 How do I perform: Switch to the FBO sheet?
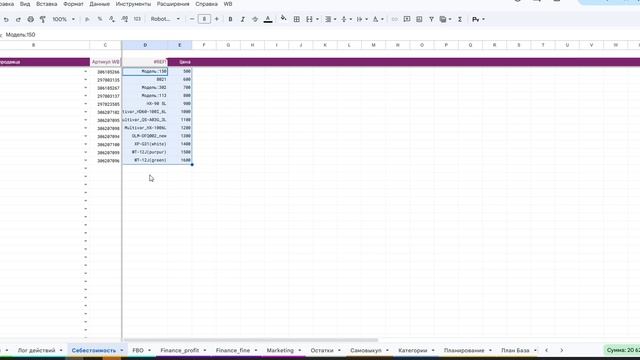pos(138,350)
